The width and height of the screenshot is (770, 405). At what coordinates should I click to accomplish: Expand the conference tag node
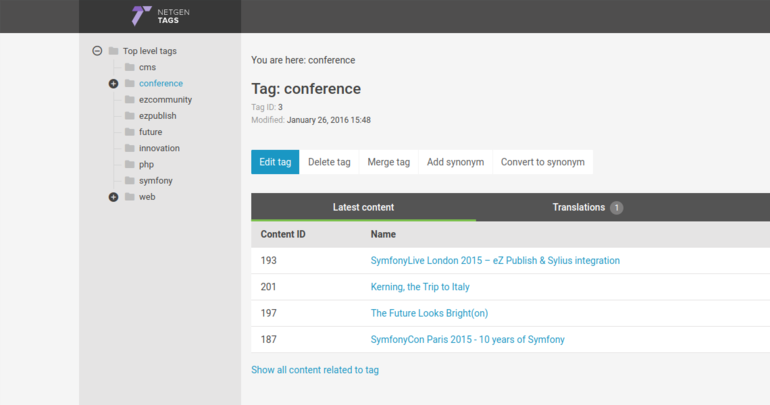tap(113, 83)
